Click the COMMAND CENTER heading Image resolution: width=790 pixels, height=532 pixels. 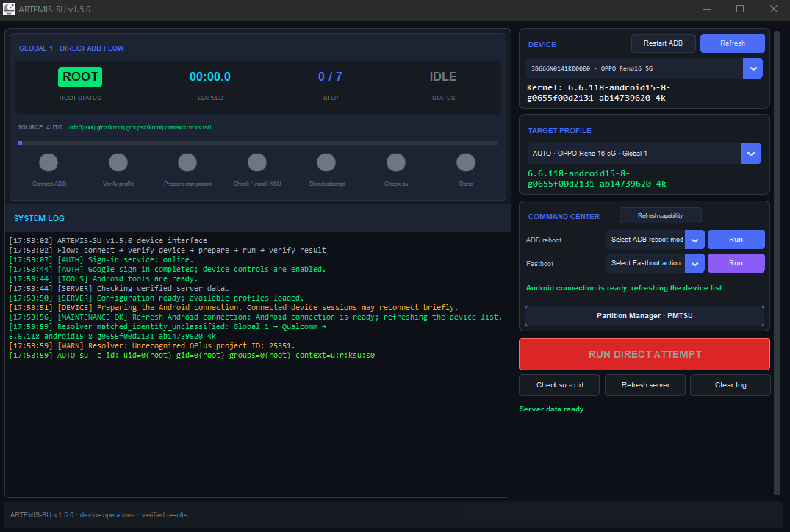point(564,217)
